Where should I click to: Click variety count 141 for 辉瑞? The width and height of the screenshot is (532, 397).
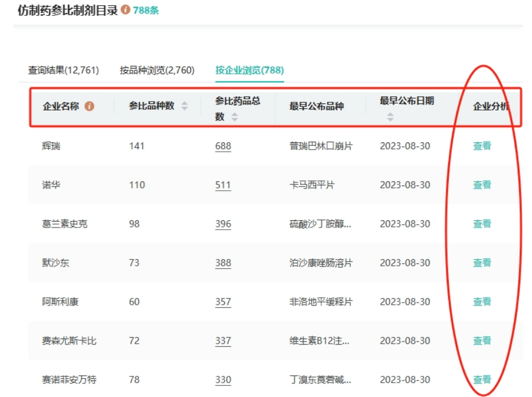(x=137, y=146)
